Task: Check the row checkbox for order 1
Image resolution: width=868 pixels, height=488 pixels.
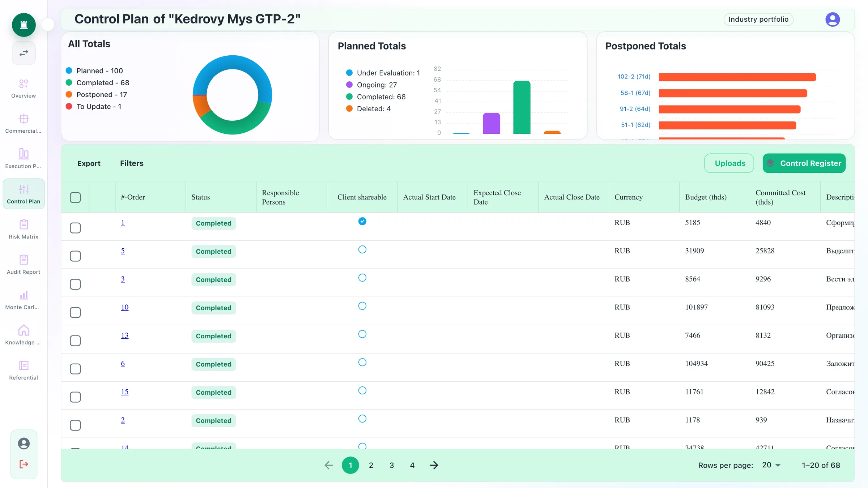Action: 75,228
